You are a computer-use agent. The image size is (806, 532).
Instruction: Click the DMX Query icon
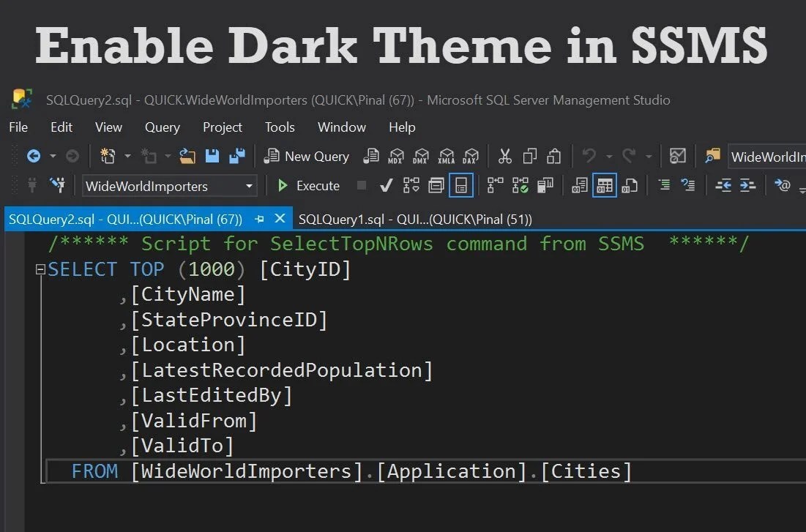click(x=421, y=157)
